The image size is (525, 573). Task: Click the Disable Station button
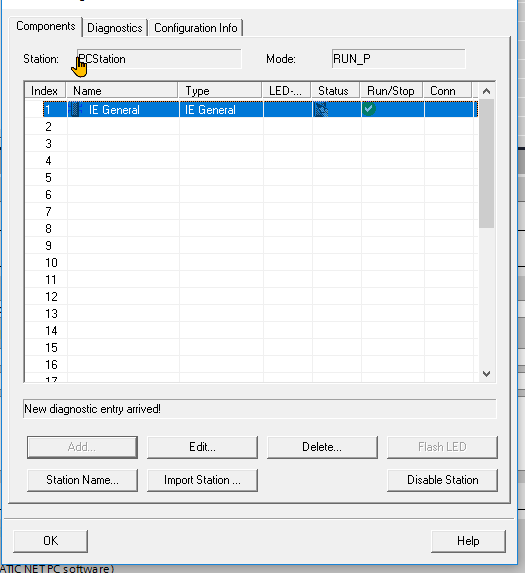coord(442,480)
